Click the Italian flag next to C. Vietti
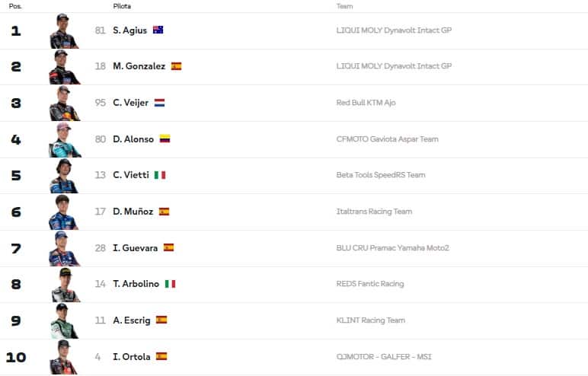The image size is (588, 376). [160, 175]
